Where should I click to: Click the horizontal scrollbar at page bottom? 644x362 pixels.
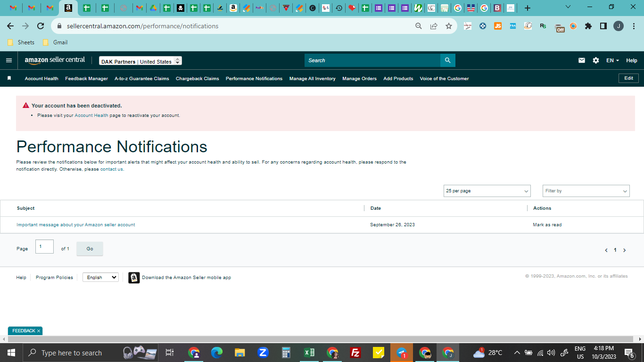322,339
